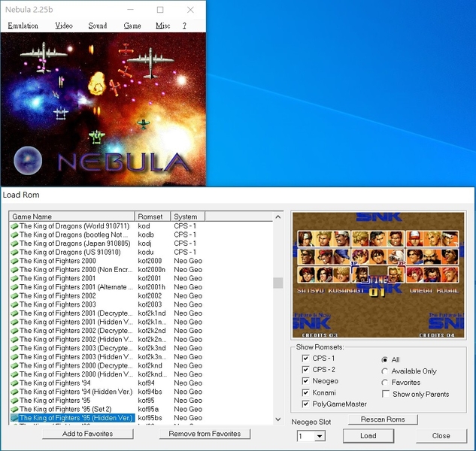The height and width of the screenshot is (451, 476).
Task: Select Available Only romsets
Action: click(x=384, y=371)
